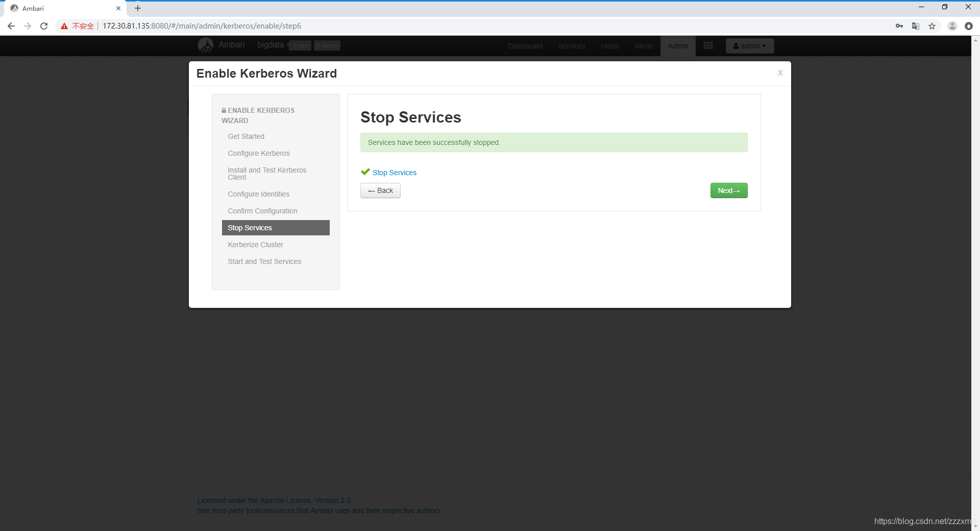Select Get Started wizard step
980x531 pixels.
(246, 136)
